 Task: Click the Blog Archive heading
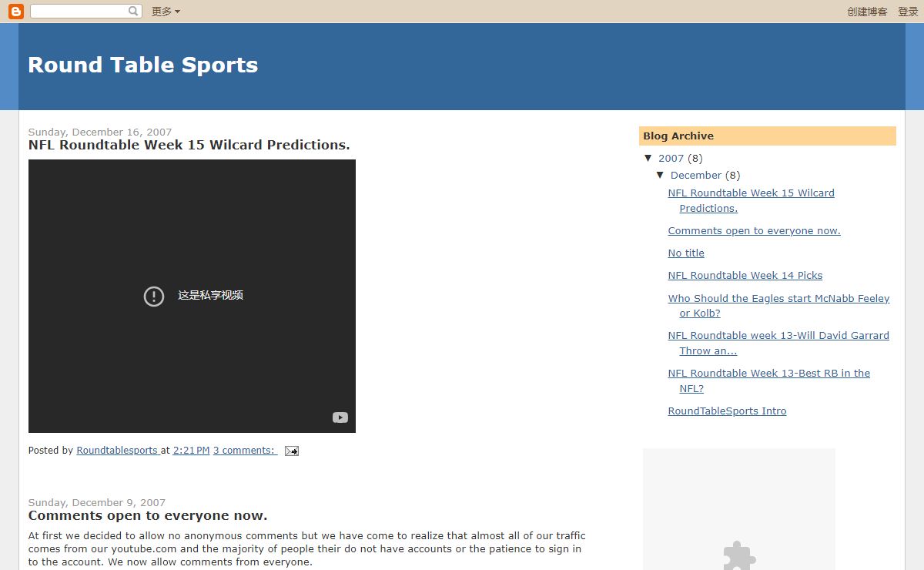[x=678, y=136]
